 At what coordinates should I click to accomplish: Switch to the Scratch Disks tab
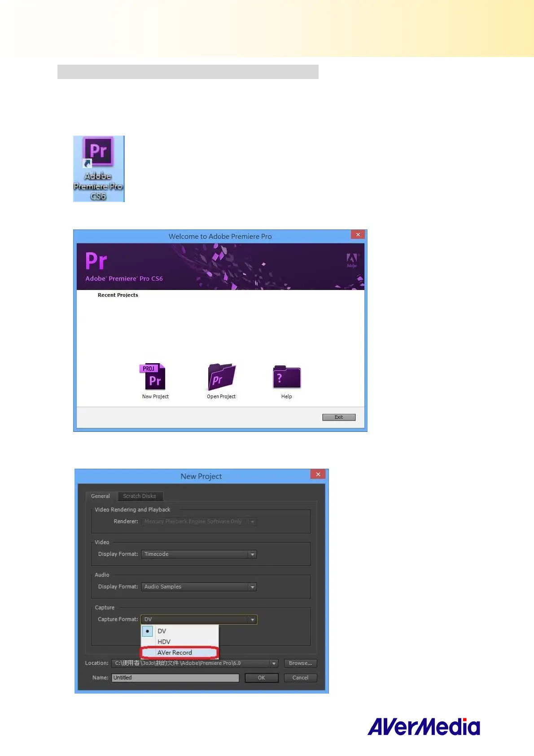(140, 496)
